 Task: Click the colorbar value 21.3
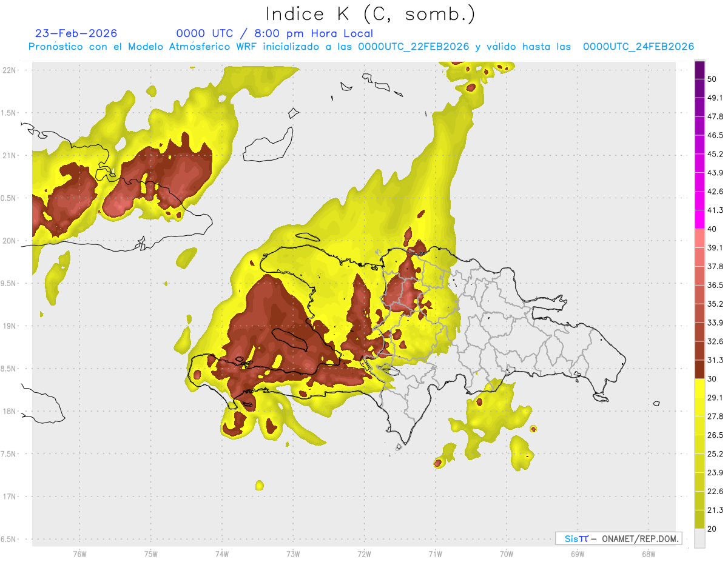716,510
